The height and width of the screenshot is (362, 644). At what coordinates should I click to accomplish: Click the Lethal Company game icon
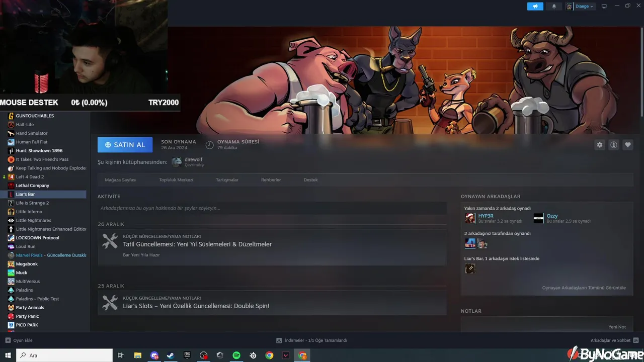click(11, 186)
